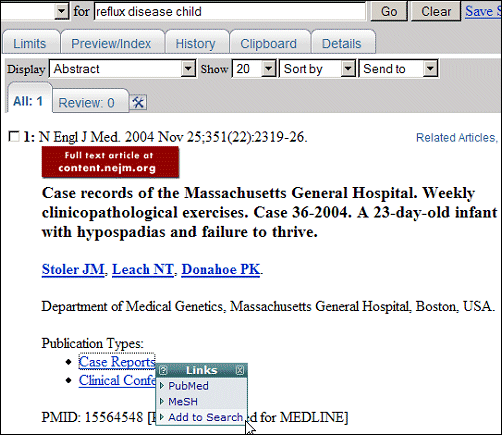The width and height of the screenshot is (502, 435).
Task: Open the History tab
Action: (x=196, y=43)
